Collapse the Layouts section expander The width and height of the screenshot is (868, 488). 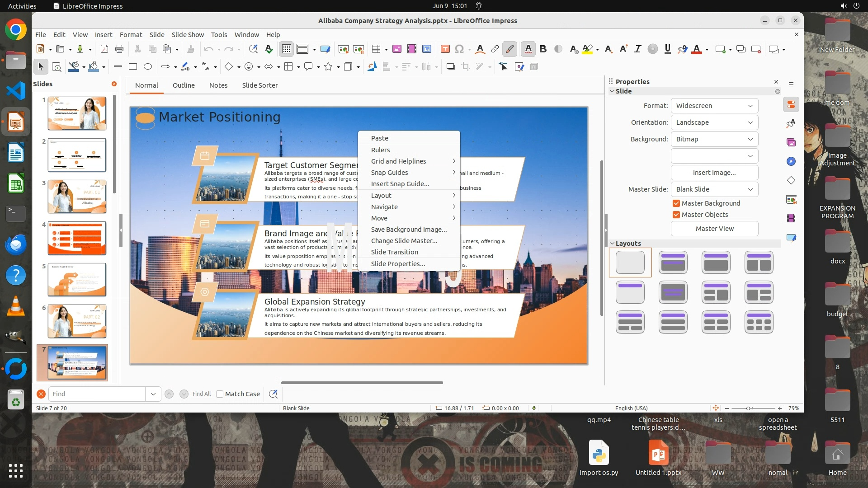click(x=612, y=244)
